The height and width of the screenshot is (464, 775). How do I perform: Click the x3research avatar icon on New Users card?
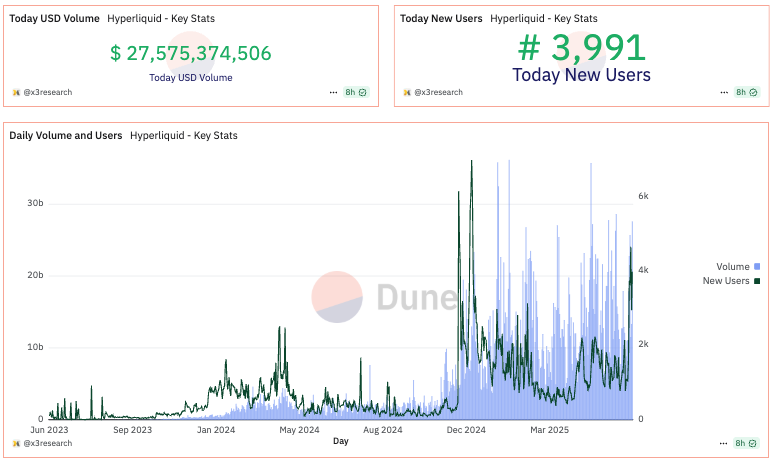point(407,92)
